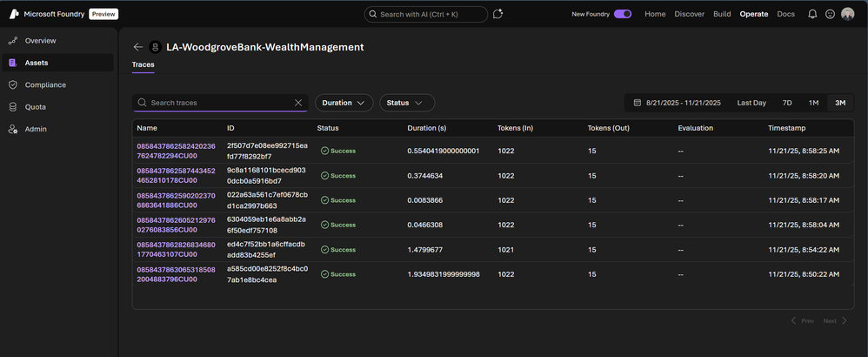Viewport: 868px width, 357px height.
Task: Expand the Duration filter dropdown
Action: (x=344, y=103)
